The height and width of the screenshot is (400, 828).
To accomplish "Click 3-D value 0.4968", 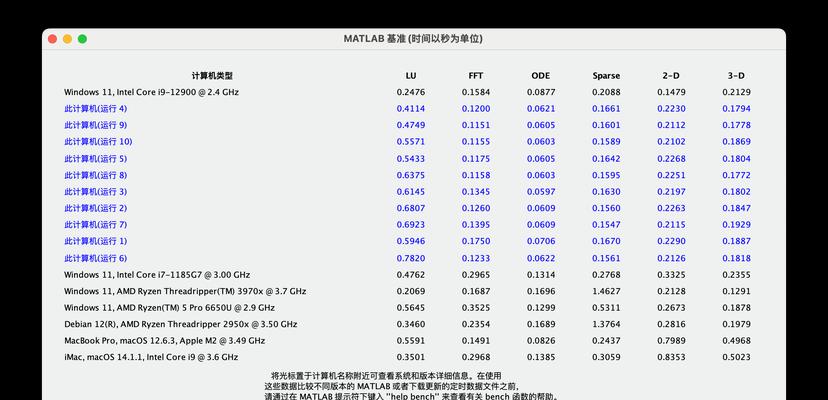I will pyautogui.click(x=736, y=341).
